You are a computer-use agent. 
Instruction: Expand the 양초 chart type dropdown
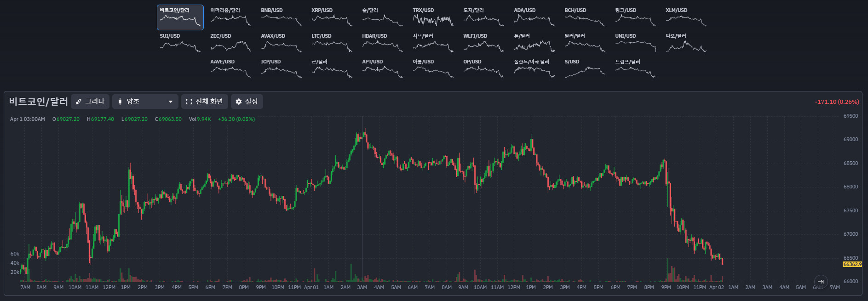[145, 102]
